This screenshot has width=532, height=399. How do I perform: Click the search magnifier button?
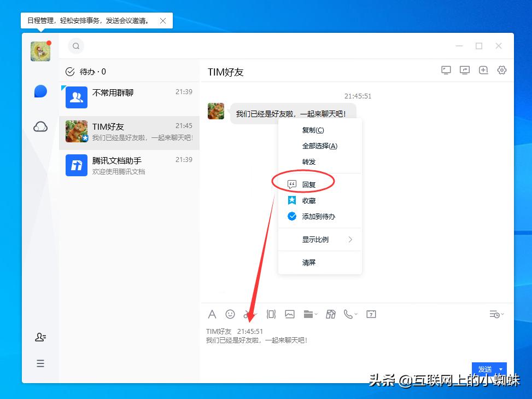(76, 46)
